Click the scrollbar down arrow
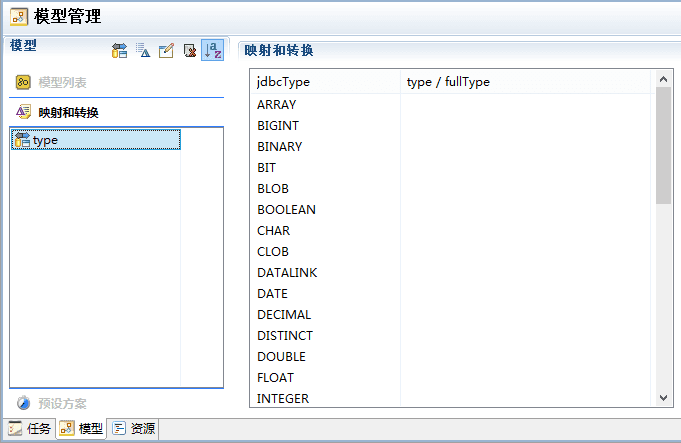 (x=664, y=398)
